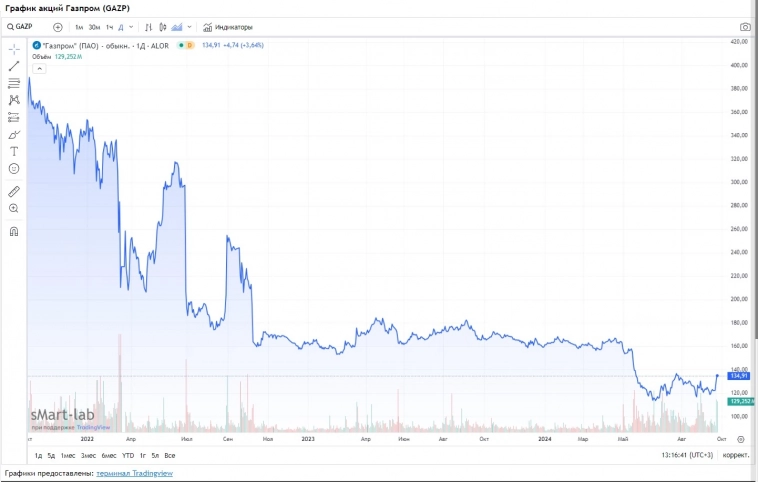Select the Text annotation tool
Viewport: 758px width, 482px height.
[14, 152]
